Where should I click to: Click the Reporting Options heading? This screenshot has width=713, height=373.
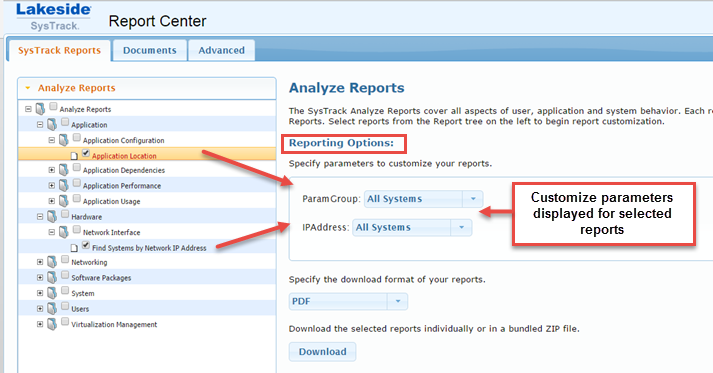click(x=341, y=143)
